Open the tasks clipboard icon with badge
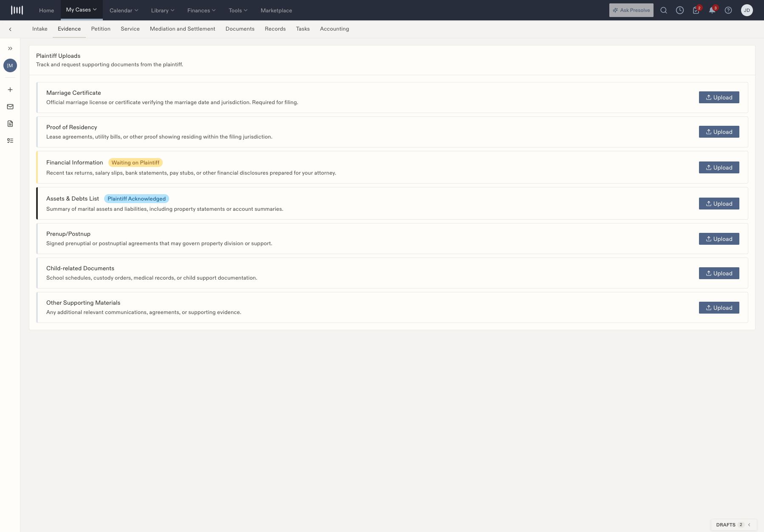Image resolution: width=764 pixels, height=532 pixels. click(696, 10)
